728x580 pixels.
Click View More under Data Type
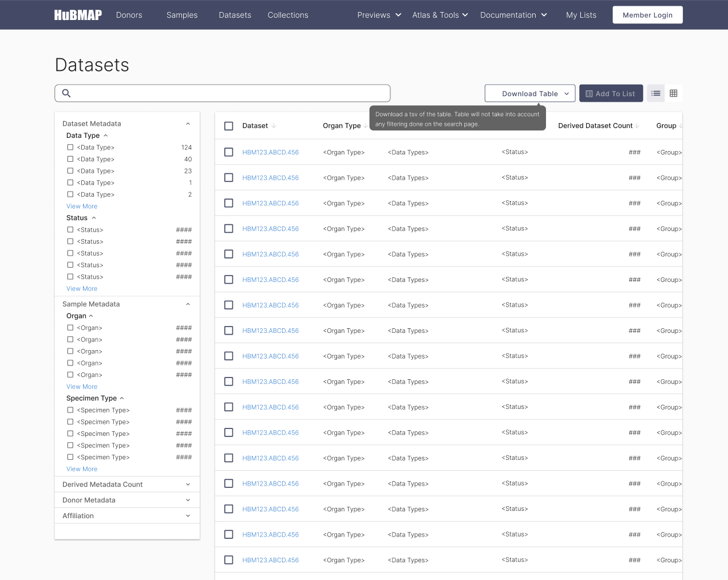[x=81, y=206]
